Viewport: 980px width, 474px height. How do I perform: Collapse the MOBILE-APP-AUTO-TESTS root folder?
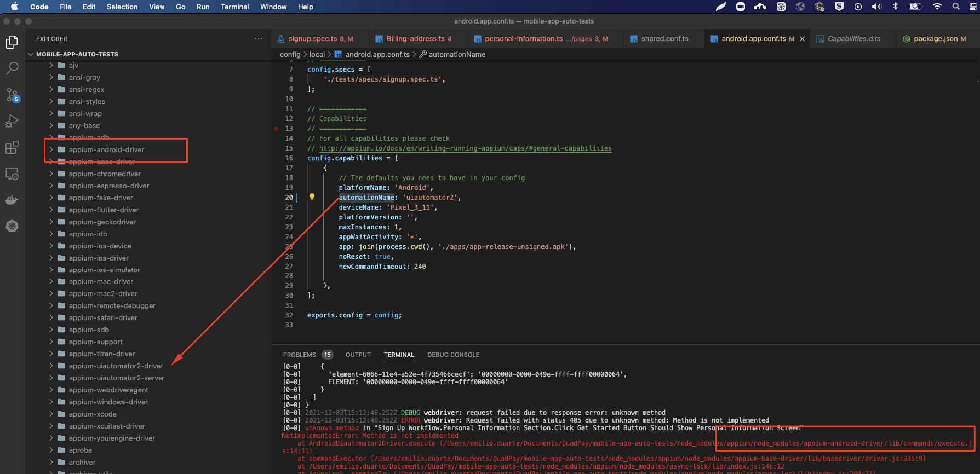click(x=31, y=54)
